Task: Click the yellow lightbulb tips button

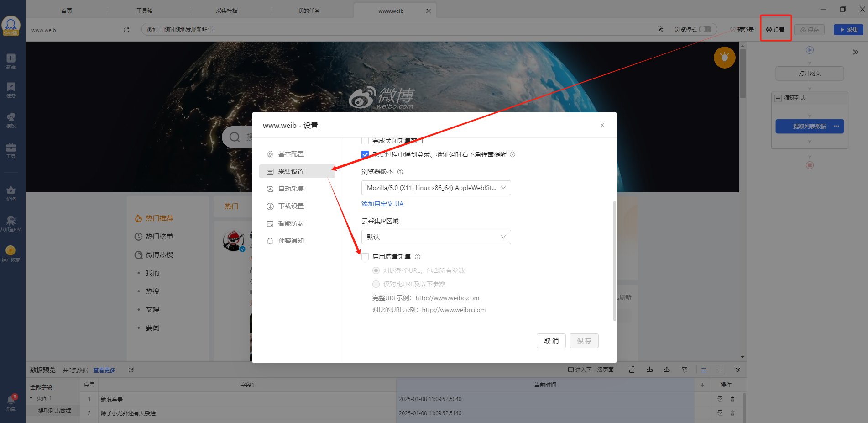Action: tap(724, 58)
